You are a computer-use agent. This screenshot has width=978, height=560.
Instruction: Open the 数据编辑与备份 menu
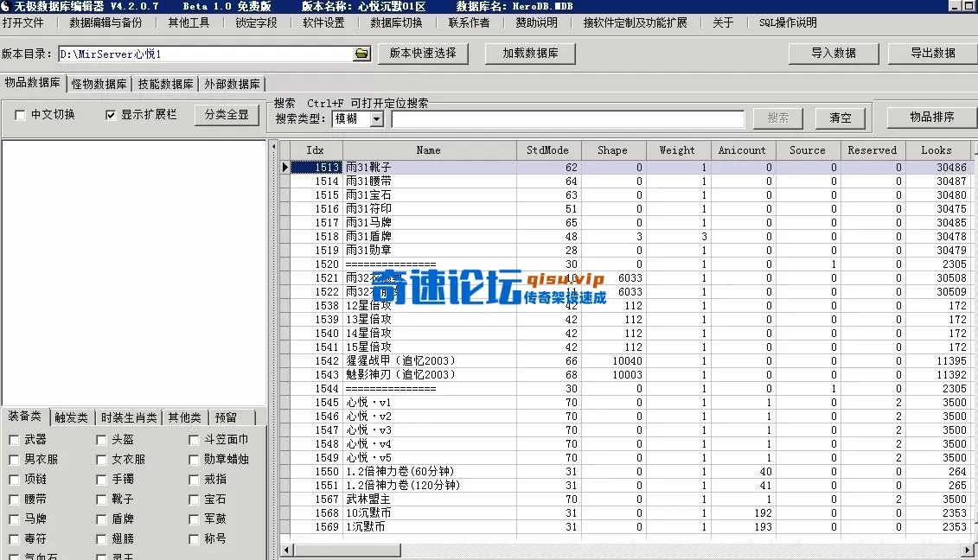[105, 22]
